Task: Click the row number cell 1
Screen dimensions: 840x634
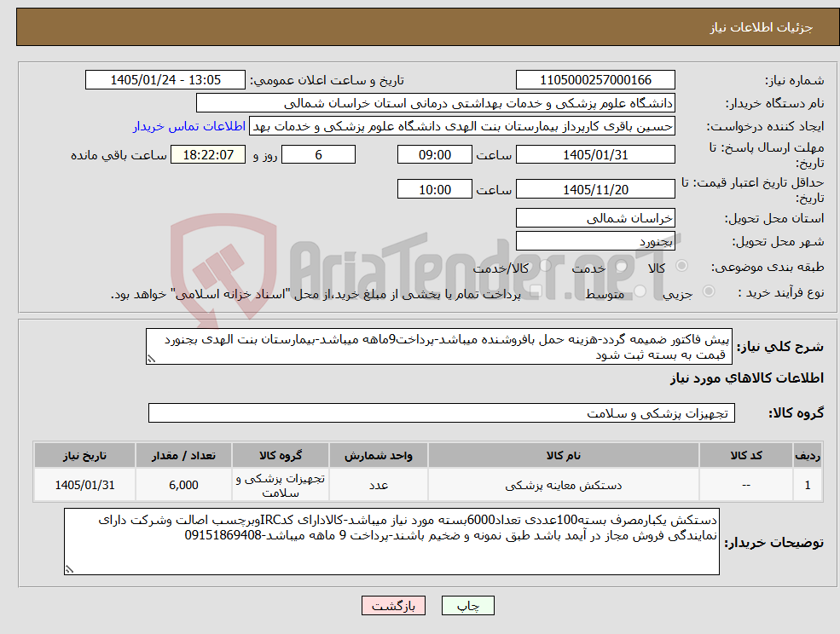Action: 808,485
